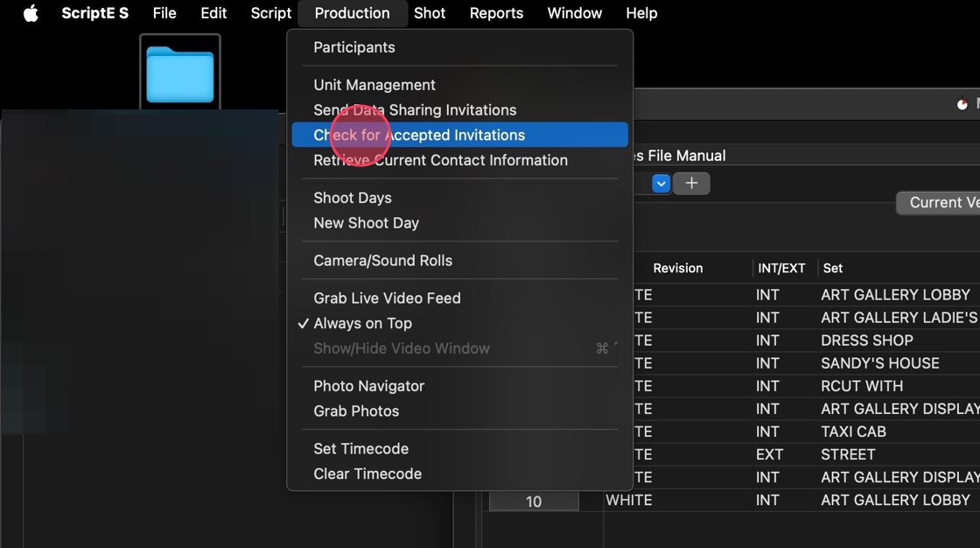Create a New Shoot Day
980x548 pixels.
click(366, 223)
